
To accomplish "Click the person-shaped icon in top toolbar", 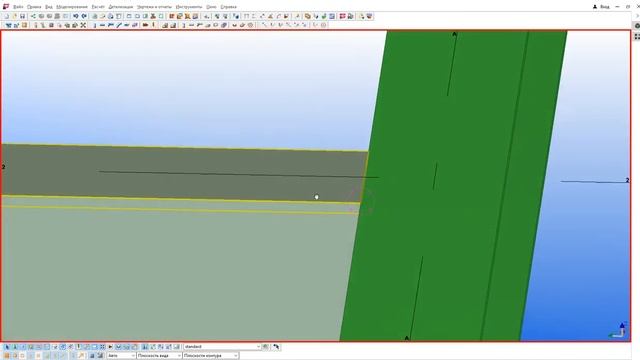I will [x=153, y=16].
